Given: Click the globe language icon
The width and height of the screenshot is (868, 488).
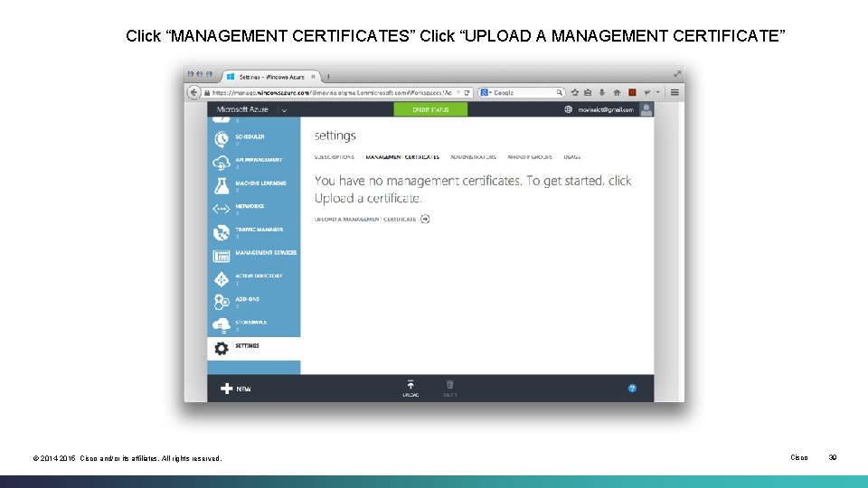Looking at the screenshot, I should pyautogui.click(x=568, y=109).
